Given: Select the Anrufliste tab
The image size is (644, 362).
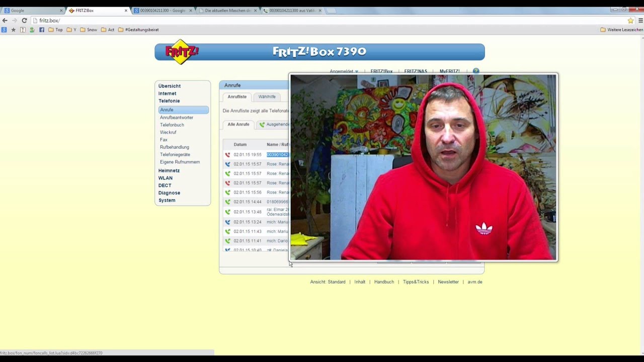Looking at the screenshot, I should pyautogui.click(x=237, y=97).
